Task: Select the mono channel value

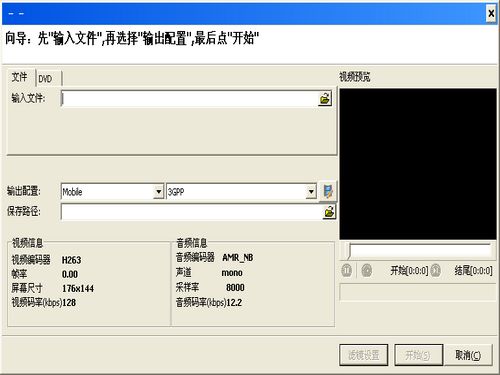Action: click(x=232, y=273)
